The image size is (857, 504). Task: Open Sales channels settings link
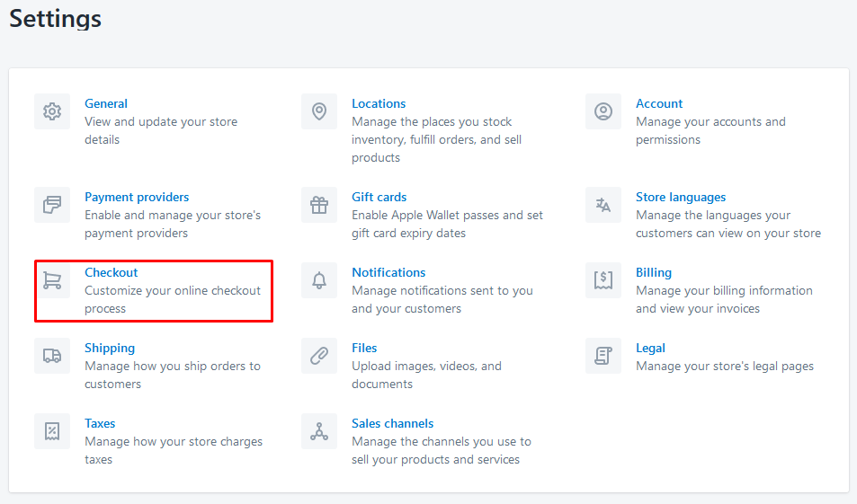(392, 423)
